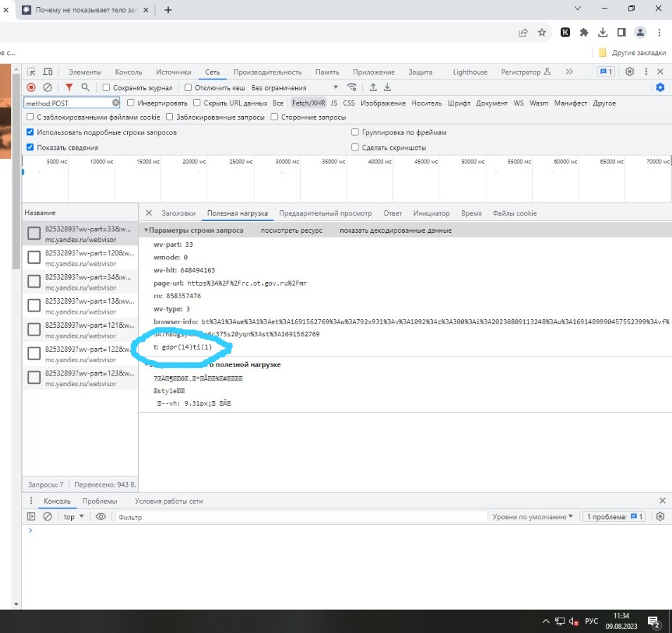Share this page icon
Screen dimensions: 672x633
[x=523, y=32]
